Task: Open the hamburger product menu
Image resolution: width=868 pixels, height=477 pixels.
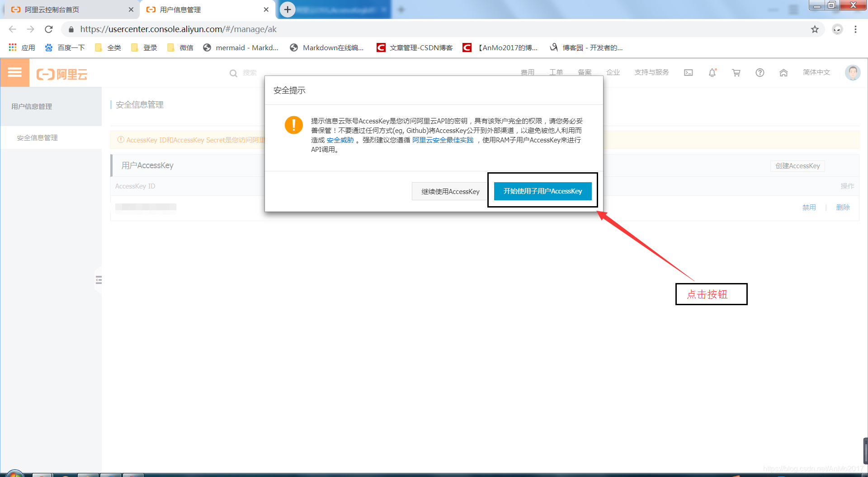Action: point(15,72)
